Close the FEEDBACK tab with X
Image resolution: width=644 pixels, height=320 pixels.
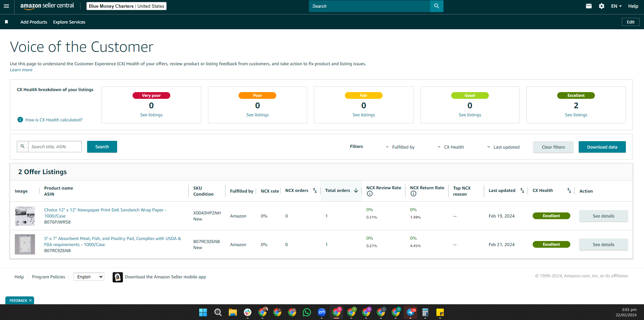coord(30,301)
